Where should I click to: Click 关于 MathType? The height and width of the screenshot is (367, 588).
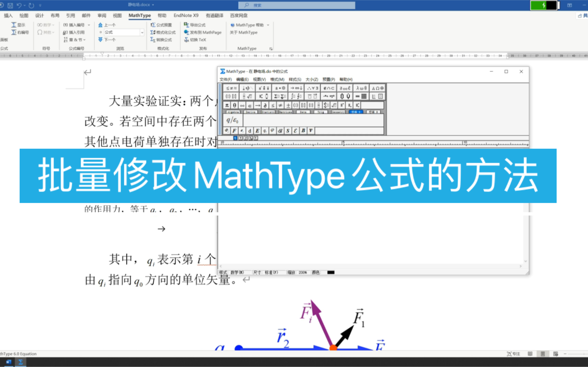pos(244,32)
